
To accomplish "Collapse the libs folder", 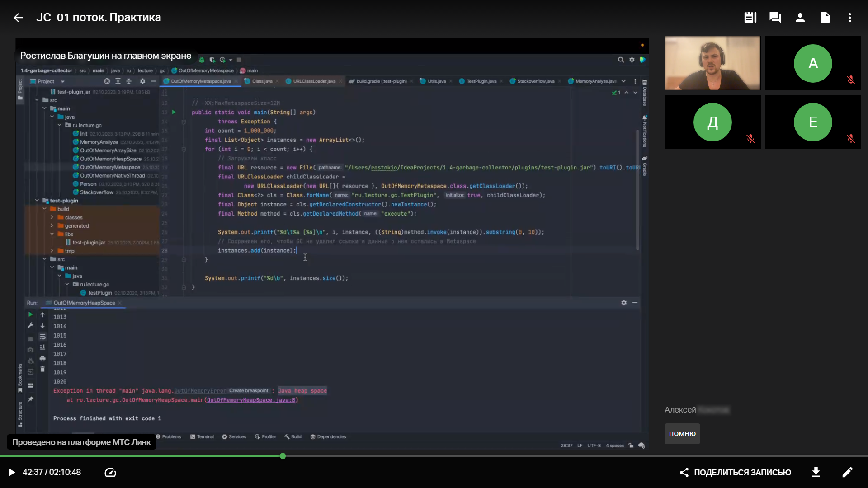I will tap(52, 234).
